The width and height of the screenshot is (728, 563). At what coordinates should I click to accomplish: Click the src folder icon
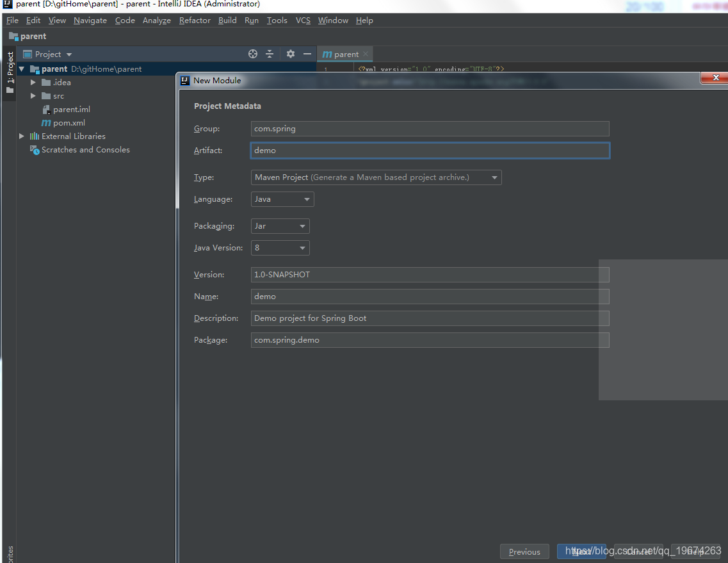pyautogui.click(x=46, y=95)
